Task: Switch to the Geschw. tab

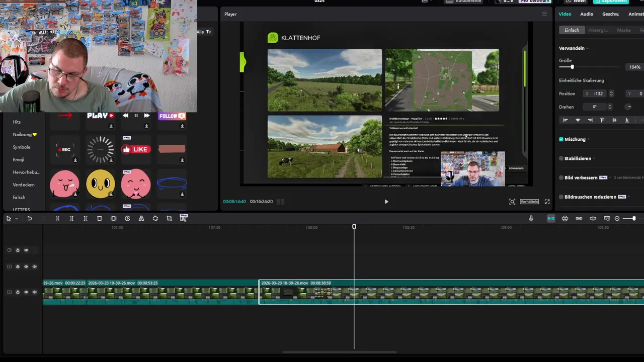Action: [611, 14]
